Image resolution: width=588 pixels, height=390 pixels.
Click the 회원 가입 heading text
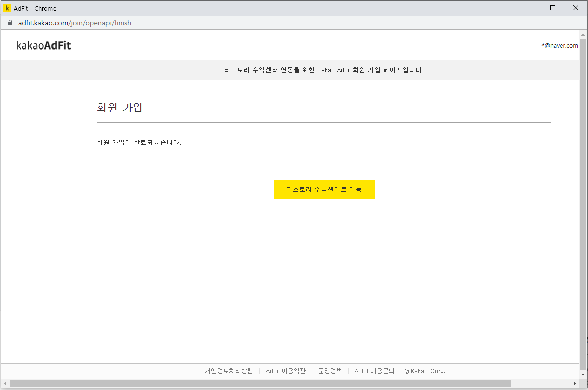tap(120, 108)
